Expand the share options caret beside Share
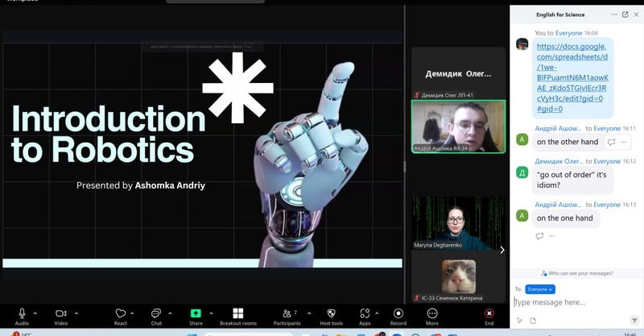 (211, 313)
